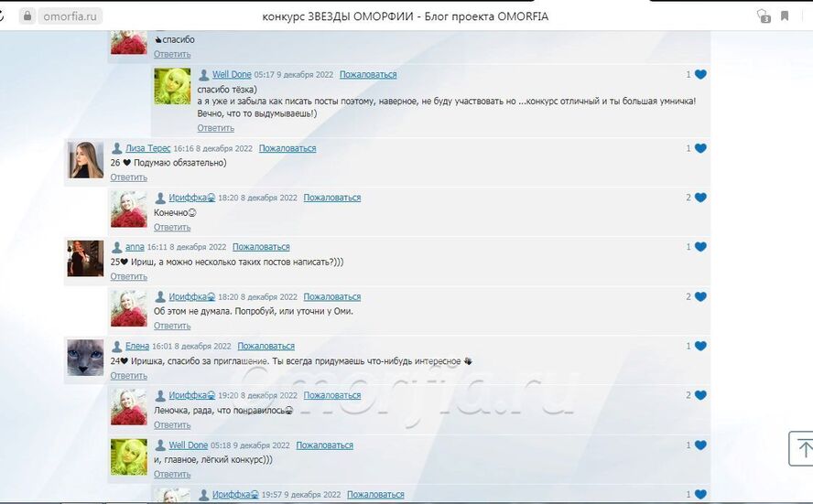The width and height of the screenshot is (813, 504).
Task: Click the anna username link
Action: click(x=135, y=247)
